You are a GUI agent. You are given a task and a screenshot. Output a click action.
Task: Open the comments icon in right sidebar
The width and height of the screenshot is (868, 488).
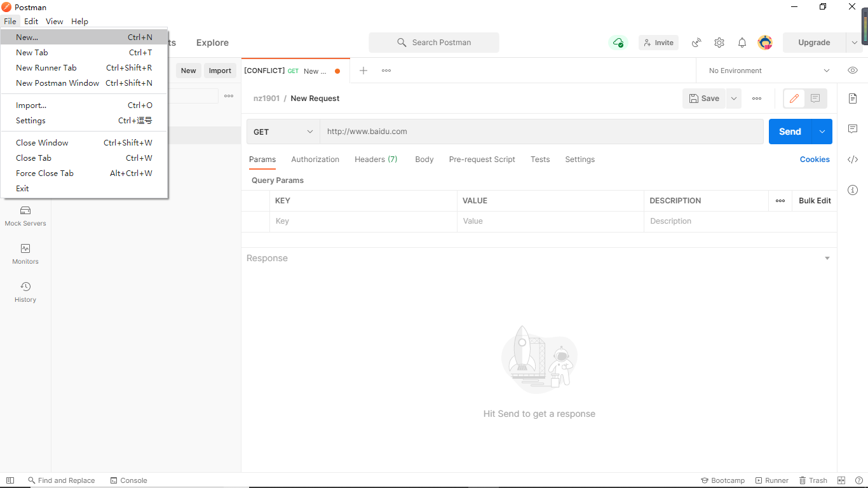pyautogui.click(x=853, y=129)
